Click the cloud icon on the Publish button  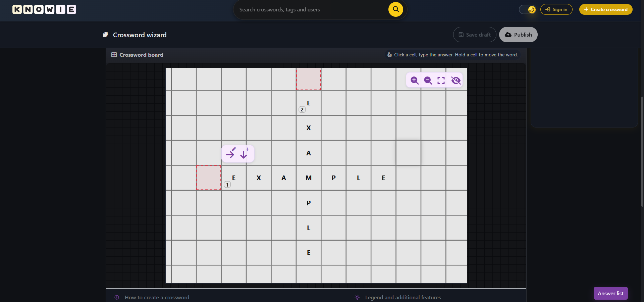click(x=508, y=35)
